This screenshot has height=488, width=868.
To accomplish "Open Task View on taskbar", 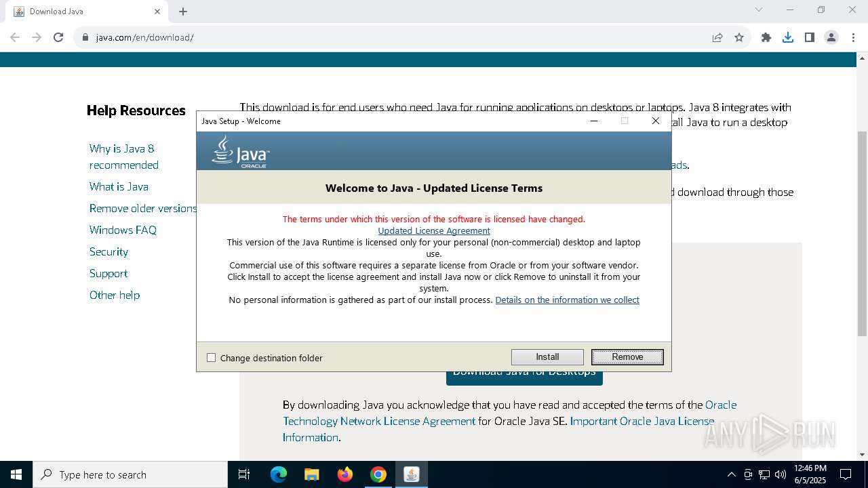I will [x=244, y=474].
